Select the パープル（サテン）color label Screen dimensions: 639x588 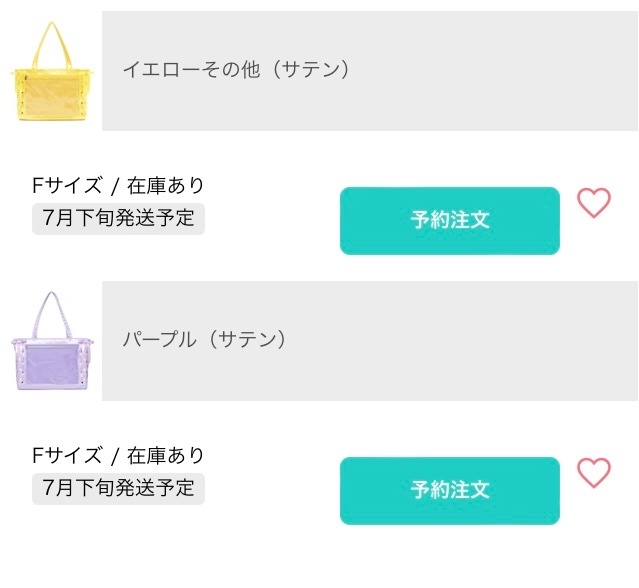204,339
